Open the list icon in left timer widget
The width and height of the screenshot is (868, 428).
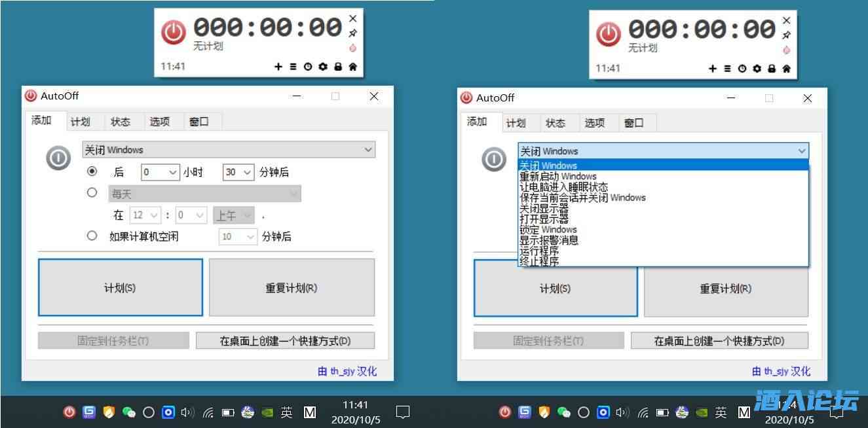pyautogui.click(x=293, y=67)
